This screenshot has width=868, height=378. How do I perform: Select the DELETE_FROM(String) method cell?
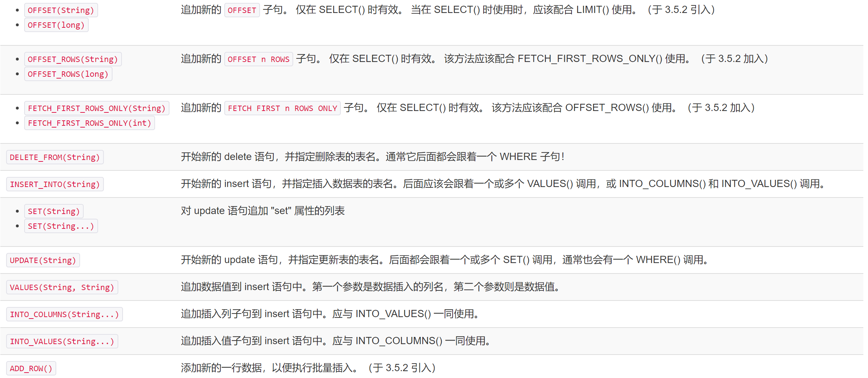(55, 157)
